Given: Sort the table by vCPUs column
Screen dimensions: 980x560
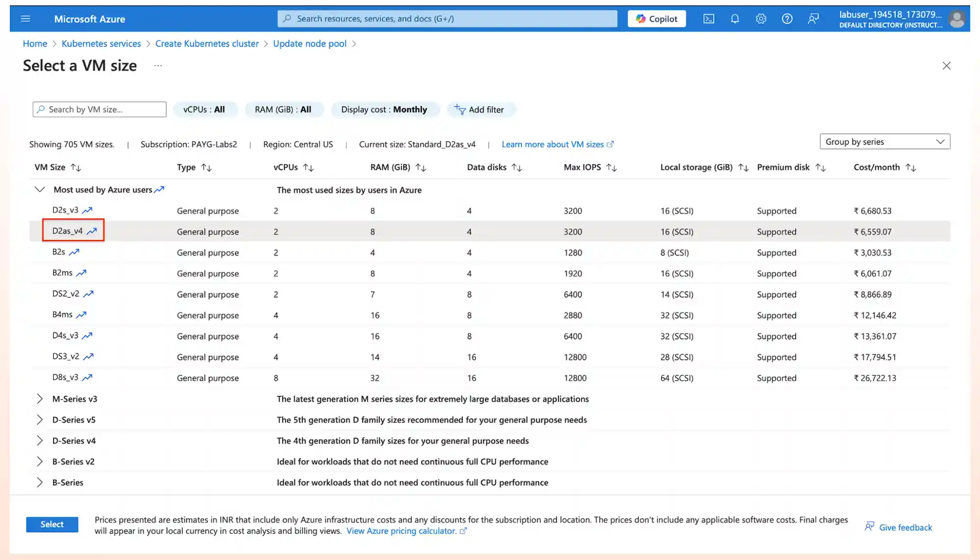Looking at the screenshot, I should coord(308,168).
